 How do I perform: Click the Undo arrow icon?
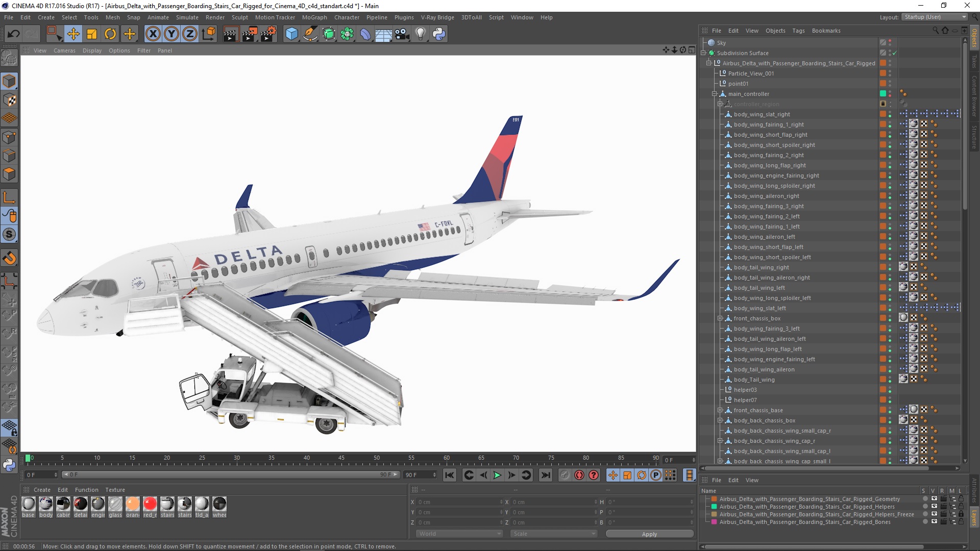(x=14, y=34)
